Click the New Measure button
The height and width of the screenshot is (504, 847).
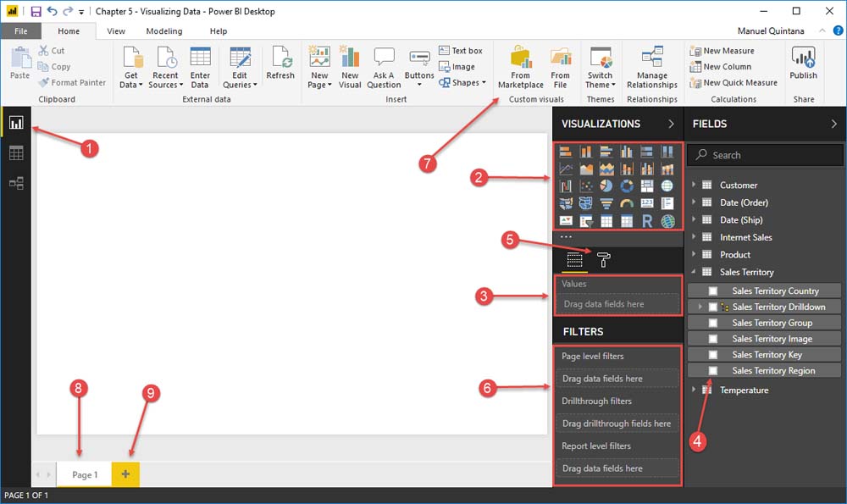722,51
